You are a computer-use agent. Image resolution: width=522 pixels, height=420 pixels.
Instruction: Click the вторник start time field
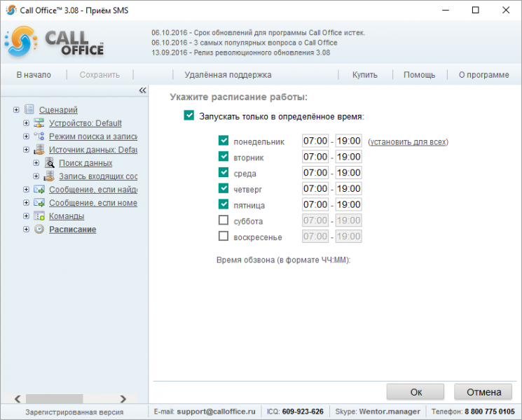tap(315, 157)
